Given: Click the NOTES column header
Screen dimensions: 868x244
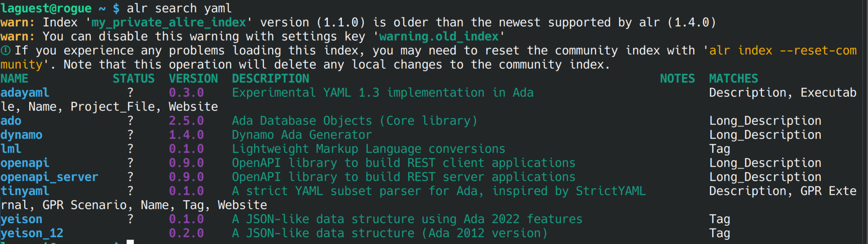Looking at the screenshot, I should point(677,79).
